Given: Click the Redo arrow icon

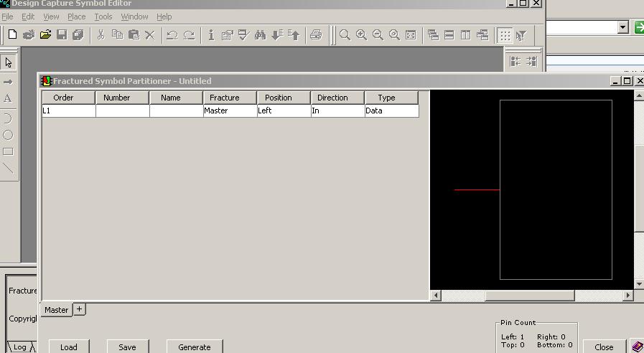Looking at the screenshot, I should pos(189,35).
